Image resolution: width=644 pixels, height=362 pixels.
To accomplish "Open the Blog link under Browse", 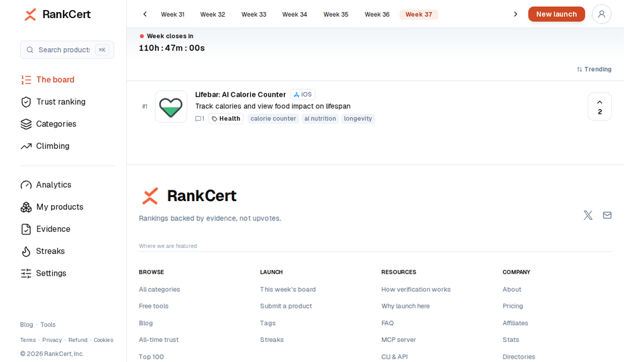I will (x=146, y=323).
